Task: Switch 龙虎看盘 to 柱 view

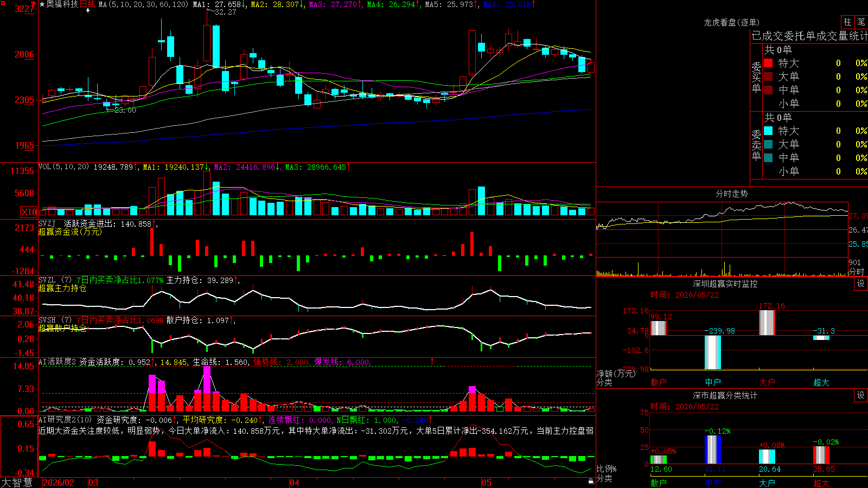Action: (847, 22)
